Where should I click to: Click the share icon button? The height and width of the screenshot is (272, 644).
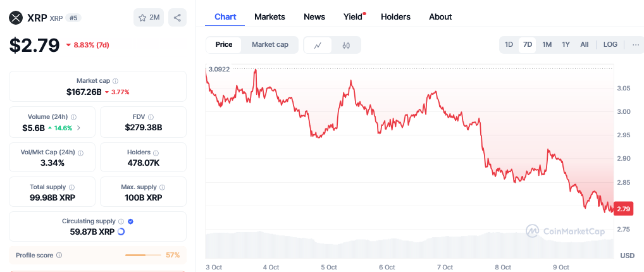(177, 18)
